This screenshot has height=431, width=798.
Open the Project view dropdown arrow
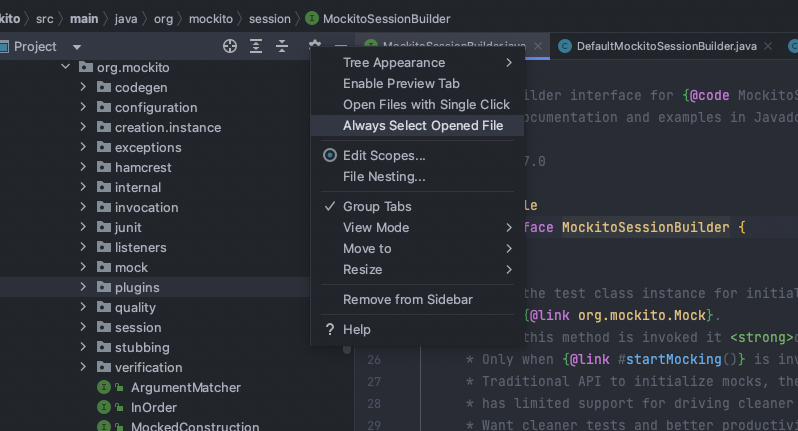[x=77, y=47]
